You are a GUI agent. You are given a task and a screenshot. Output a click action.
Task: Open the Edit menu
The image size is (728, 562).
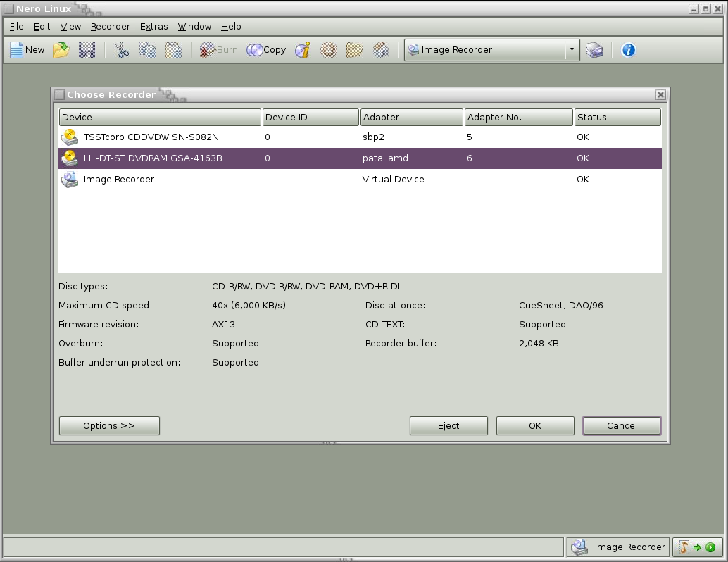point(42,27)
